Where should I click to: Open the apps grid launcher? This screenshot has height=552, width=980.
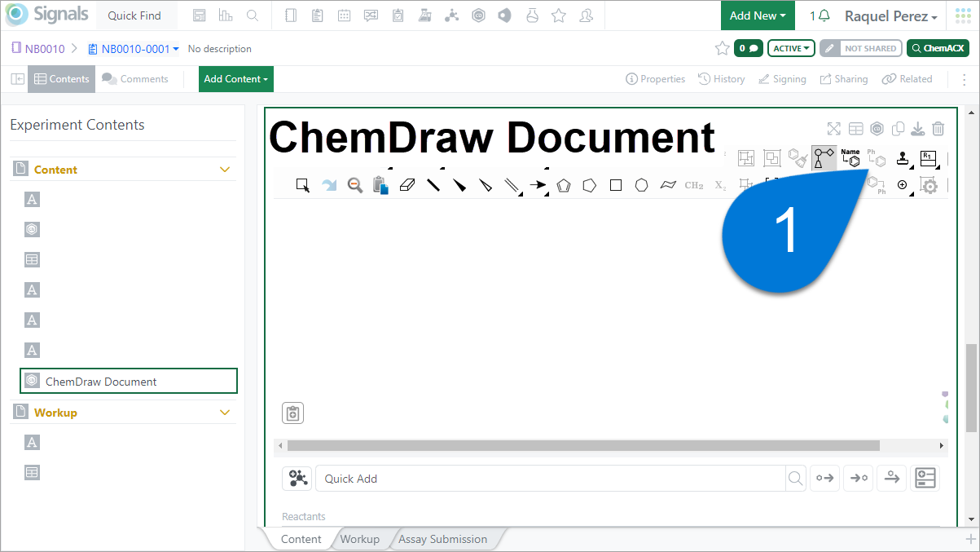click(x=963, y=15)
